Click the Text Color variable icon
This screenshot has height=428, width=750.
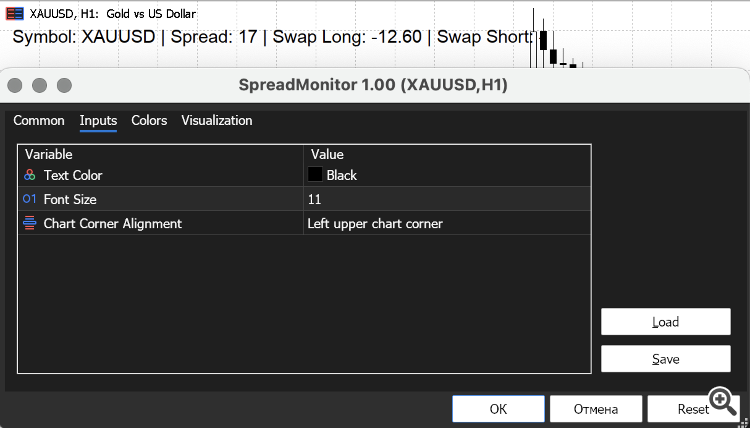(30, 175)
